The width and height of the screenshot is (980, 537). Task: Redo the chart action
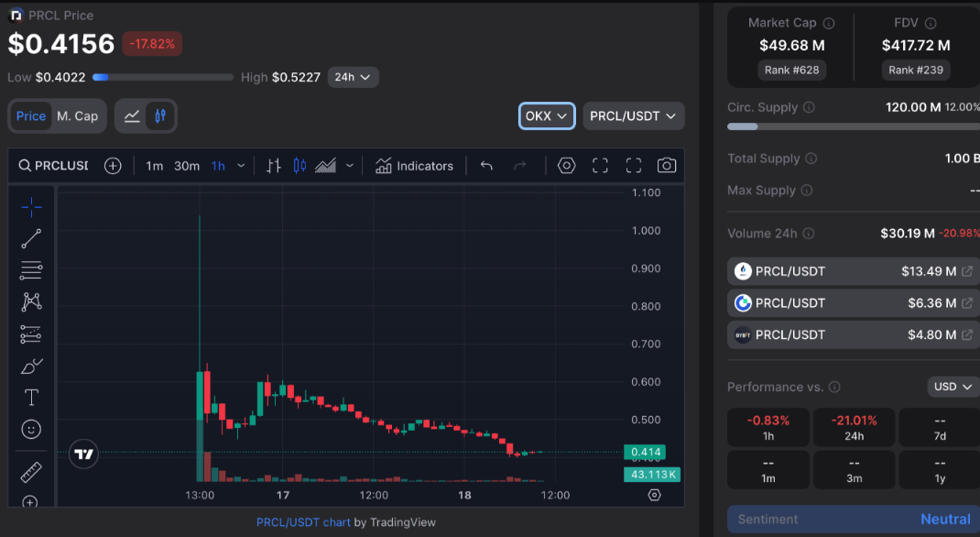520,166
